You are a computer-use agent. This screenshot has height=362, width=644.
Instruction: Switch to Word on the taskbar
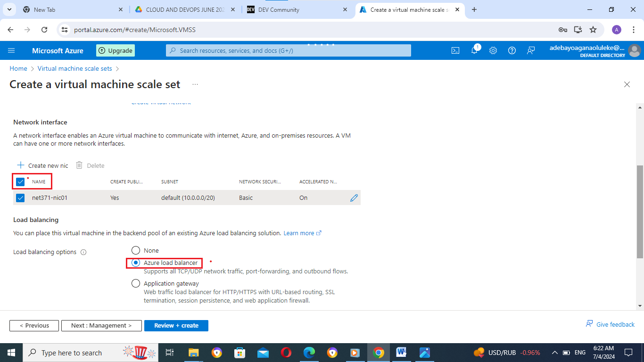[402, 353]
